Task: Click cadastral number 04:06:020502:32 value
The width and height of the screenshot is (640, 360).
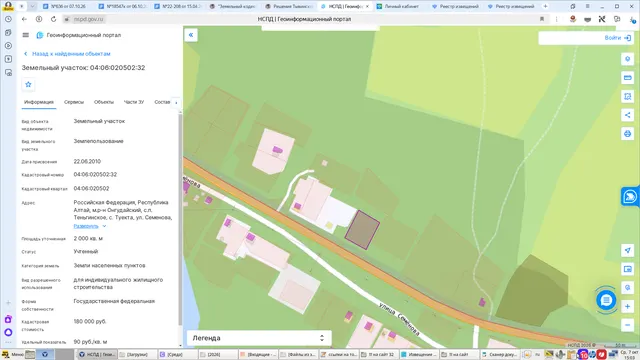Action: click(x=95, y=174)
